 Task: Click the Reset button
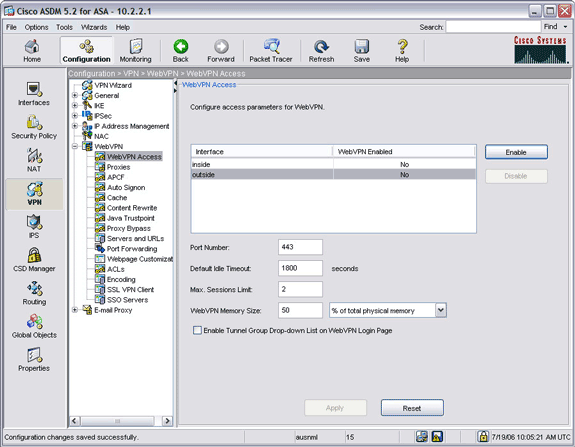click(412, 408)
